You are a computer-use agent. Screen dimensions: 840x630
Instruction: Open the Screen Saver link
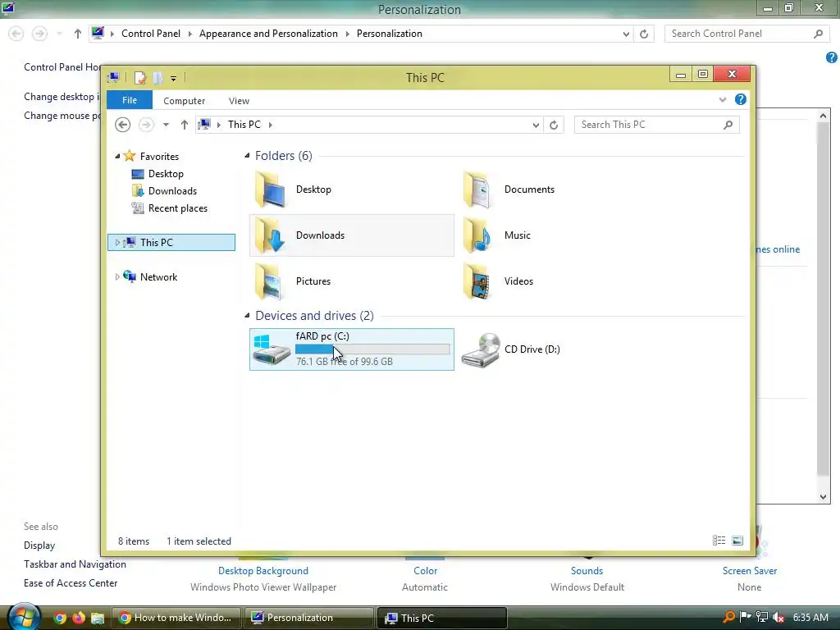(x=750, y=571)
